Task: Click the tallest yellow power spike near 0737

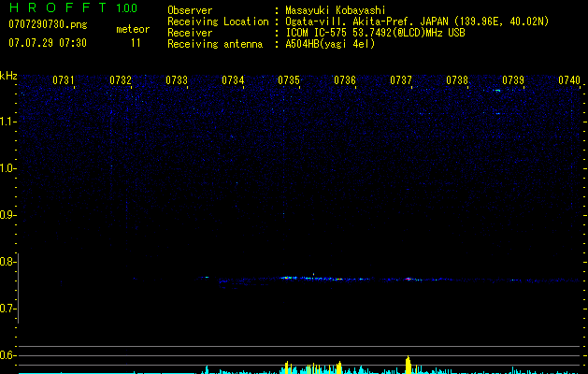Action: pyautogui.click(x=408, y=365)
